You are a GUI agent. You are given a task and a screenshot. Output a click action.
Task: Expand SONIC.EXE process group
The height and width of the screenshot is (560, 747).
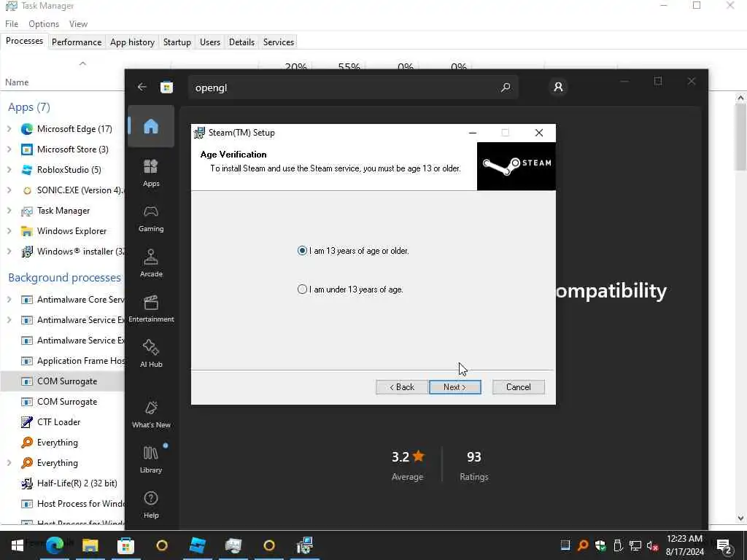(9, 190)
